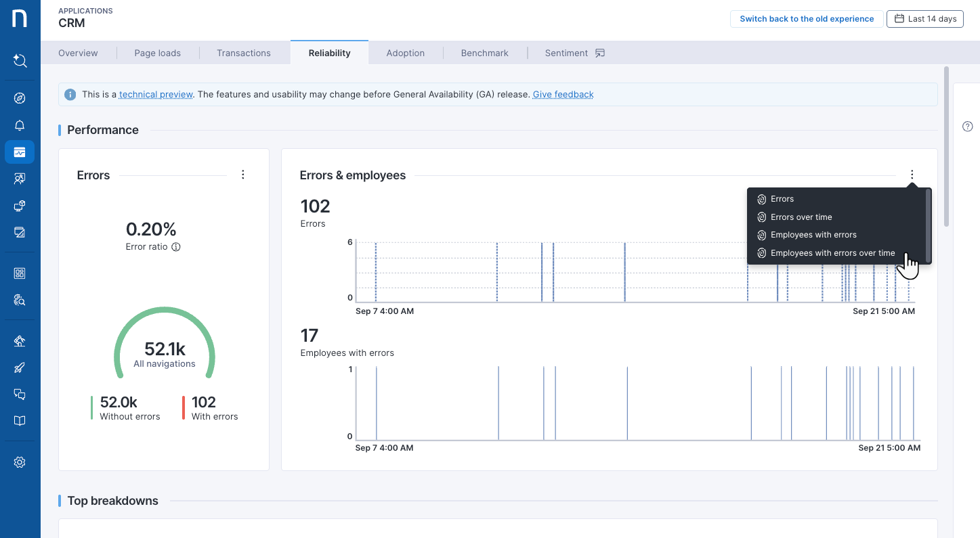The width and height of the screenshot is (980, 538).
Task: Select 'Errors over time' menu item
Action: 801,217
